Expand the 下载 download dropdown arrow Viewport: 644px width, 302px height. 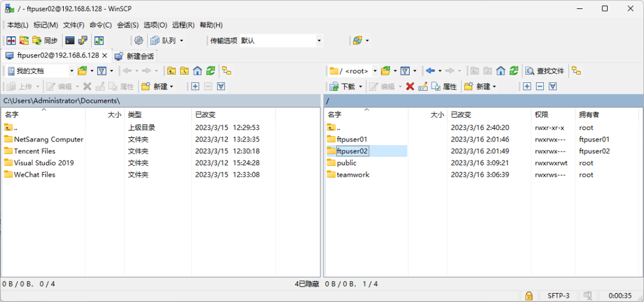click(361, 87)
